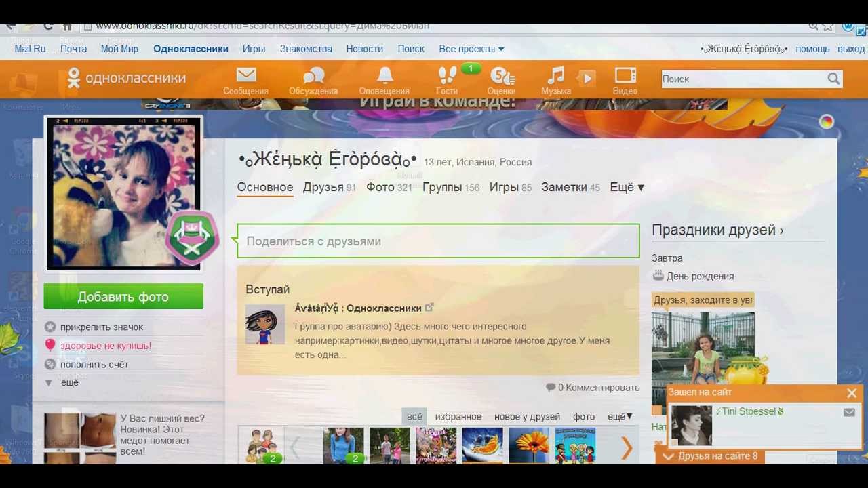Click the music play button in header

click(587, 78)
